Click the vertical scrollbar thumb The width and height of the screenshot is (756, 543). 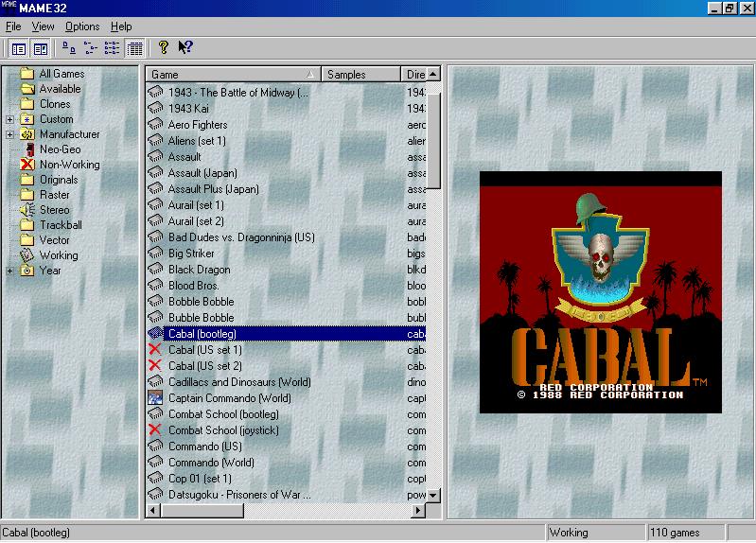pos(433,141)
